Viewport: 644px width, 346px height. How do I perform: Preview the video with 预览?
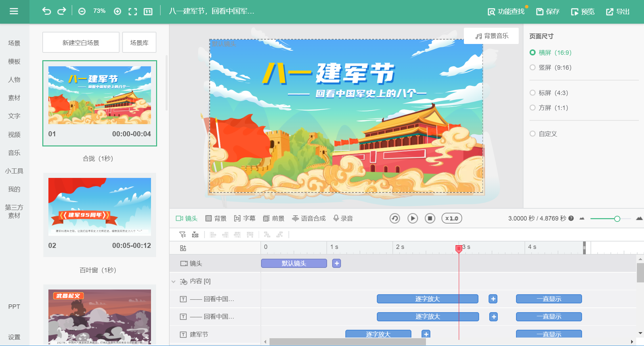pos(583,11)
